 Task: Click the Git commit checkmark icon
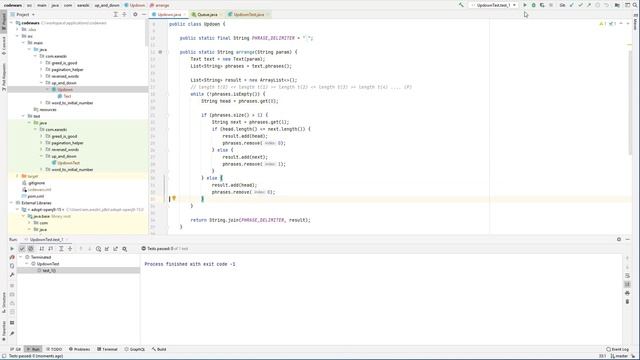[580, 5]
